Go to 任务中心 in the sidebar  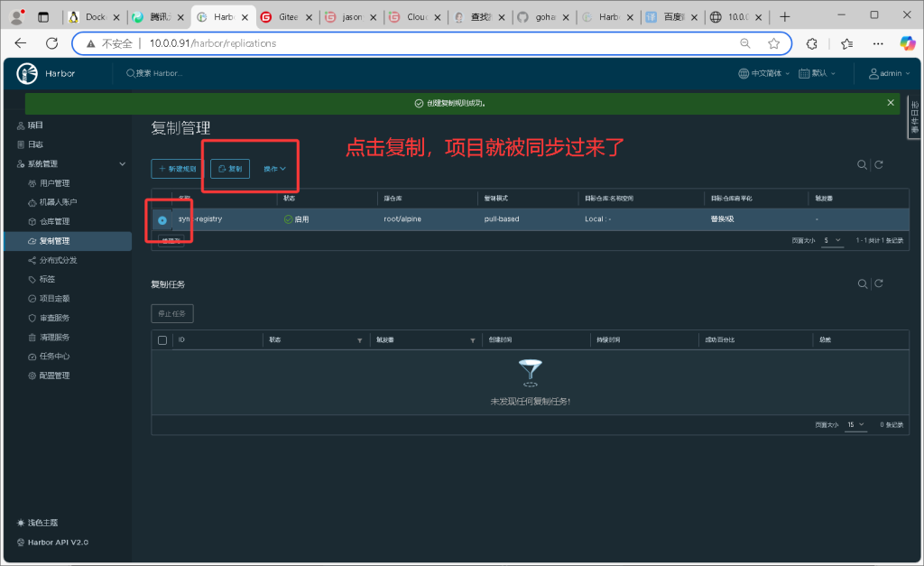[x=54, y=356]
